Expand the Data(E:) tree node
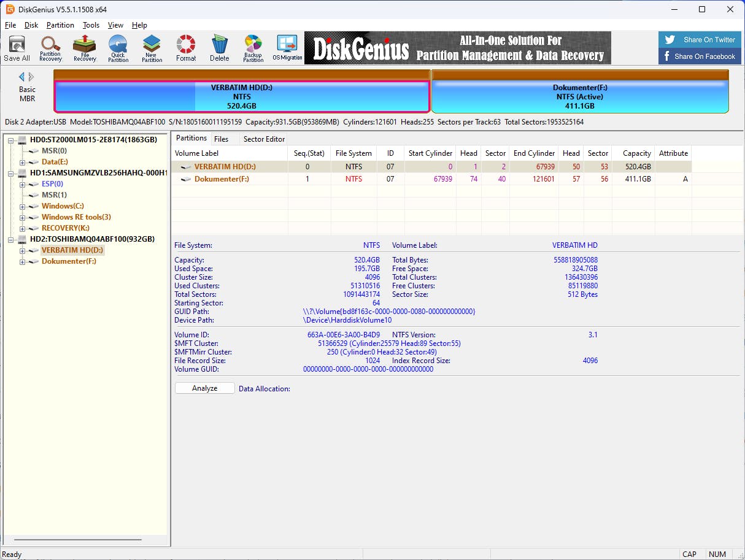This screenshot has height=560, width=745. point(23,162)
